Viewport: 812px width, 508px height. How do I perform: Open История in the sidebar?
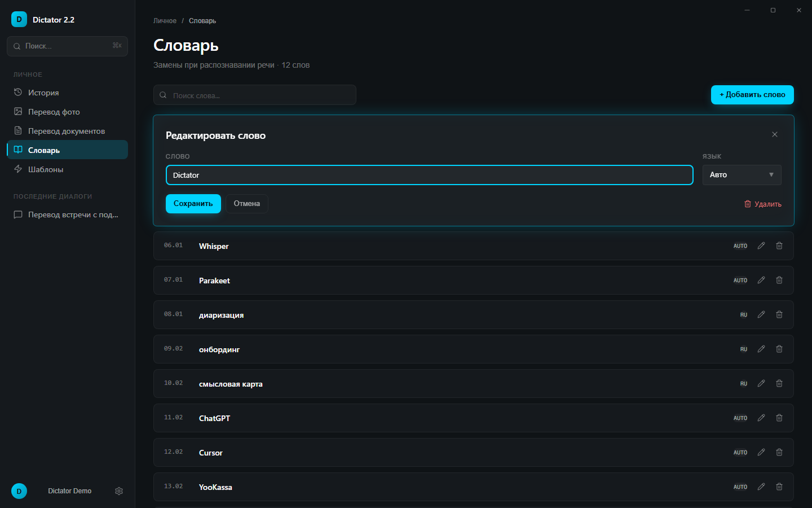click(67, 93)
